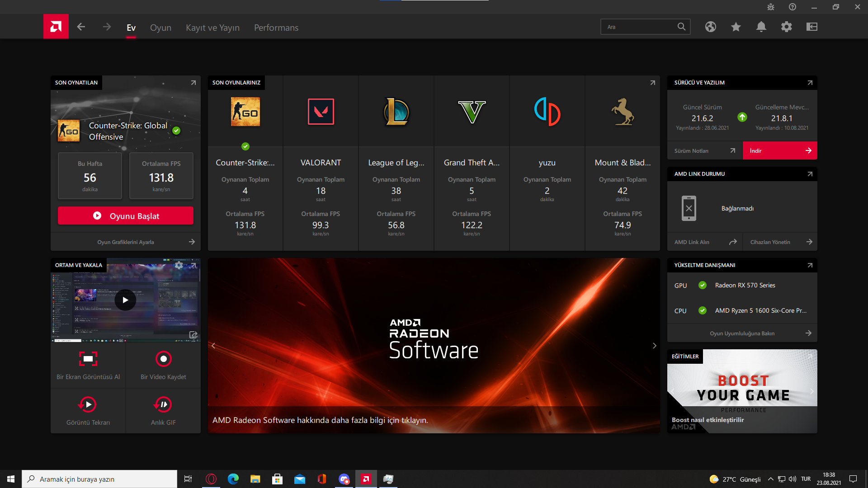Show previous banner slide
The width and height of the screenshot is (868, 488).
tap(213, 346)
